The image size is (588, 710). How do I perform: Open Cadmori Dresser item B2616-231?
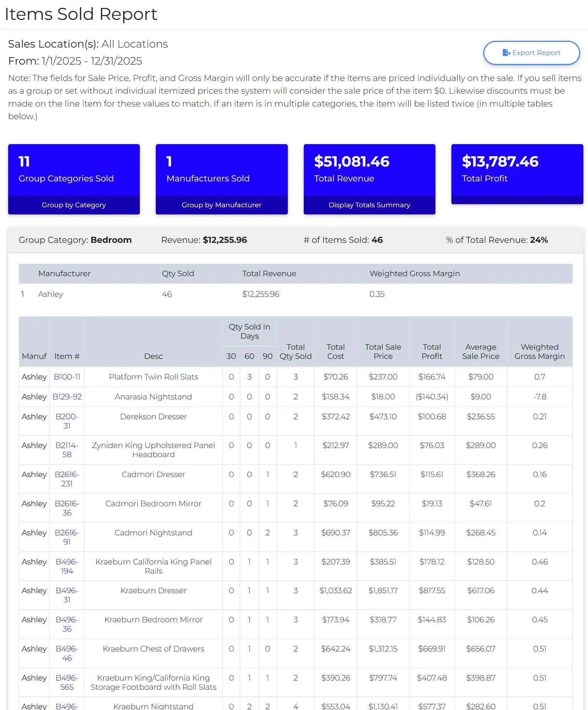click(x=67, y=479)
